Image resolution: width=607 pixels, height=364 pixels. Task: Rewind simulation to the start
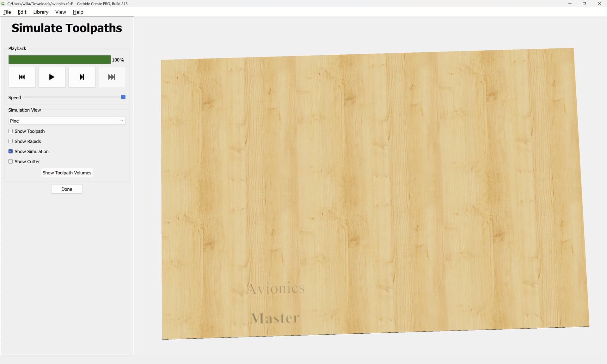tap(22, 77)
